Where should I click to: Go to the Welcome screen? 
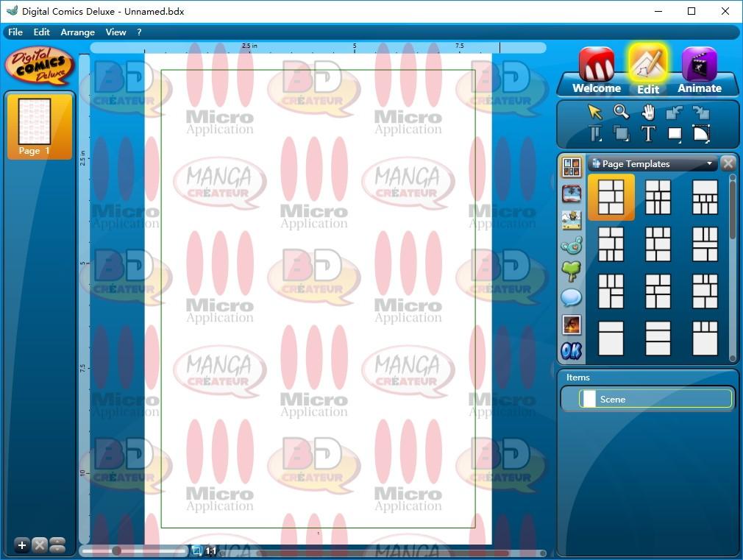(x=597, y=70)
